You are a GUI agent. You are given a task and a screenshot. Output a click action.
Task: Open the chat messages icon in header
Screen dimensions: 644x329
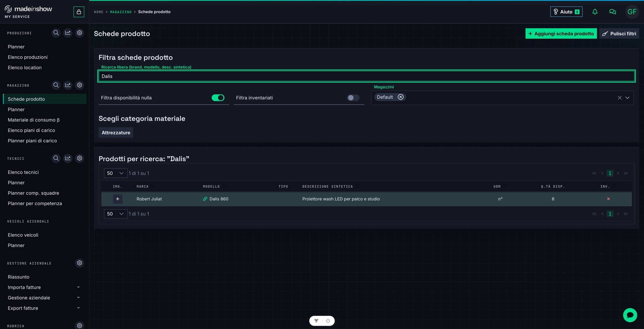[612, 12]
